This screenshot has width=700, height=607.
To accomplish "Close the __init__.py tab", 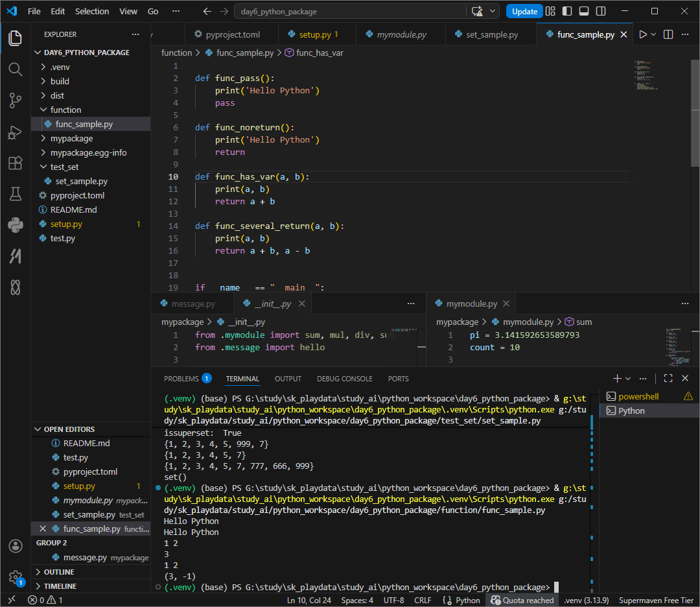I will pos(302,303).
